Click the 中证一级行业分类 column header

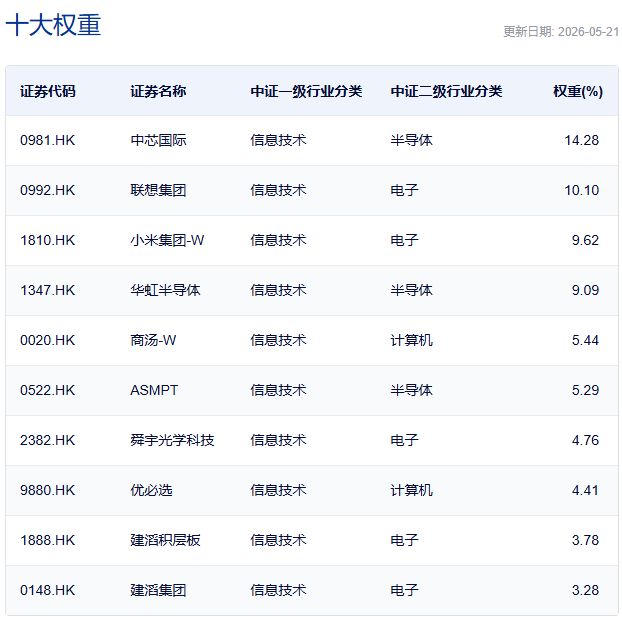point(306,91)
